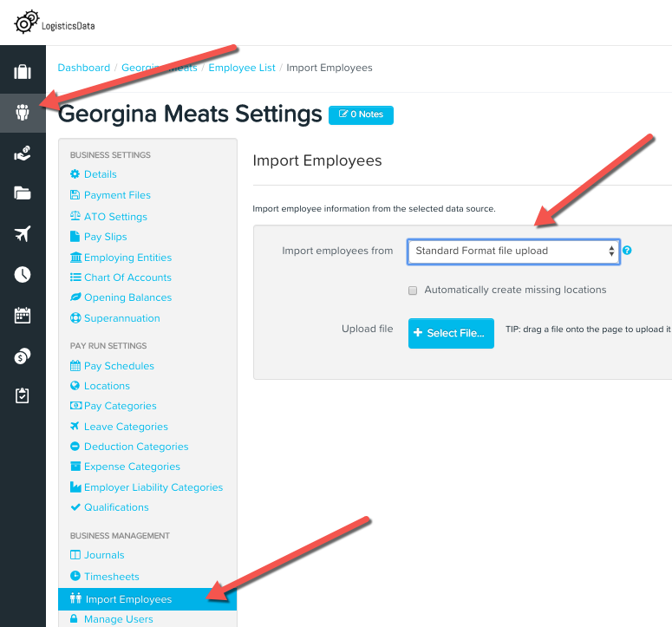Image resolution: width=672 pixels, height=627 pixels.
Task: Click the airplane leave icon in the sidebar
Action: [x=23, y=233]
